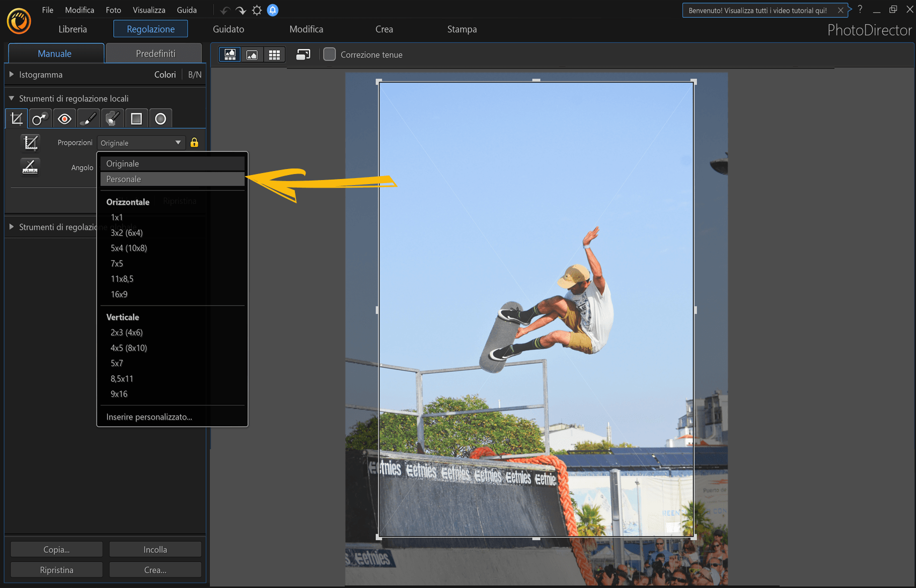916x588 pixels.
Task: Switch to thumbnail grid browser view
Action: (x=274, y=55)
